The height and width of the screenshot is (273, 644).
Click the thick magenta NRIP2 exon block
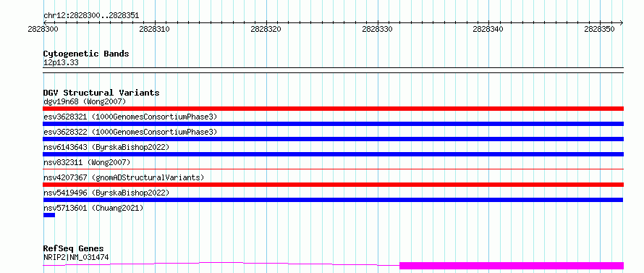[512, 266]
